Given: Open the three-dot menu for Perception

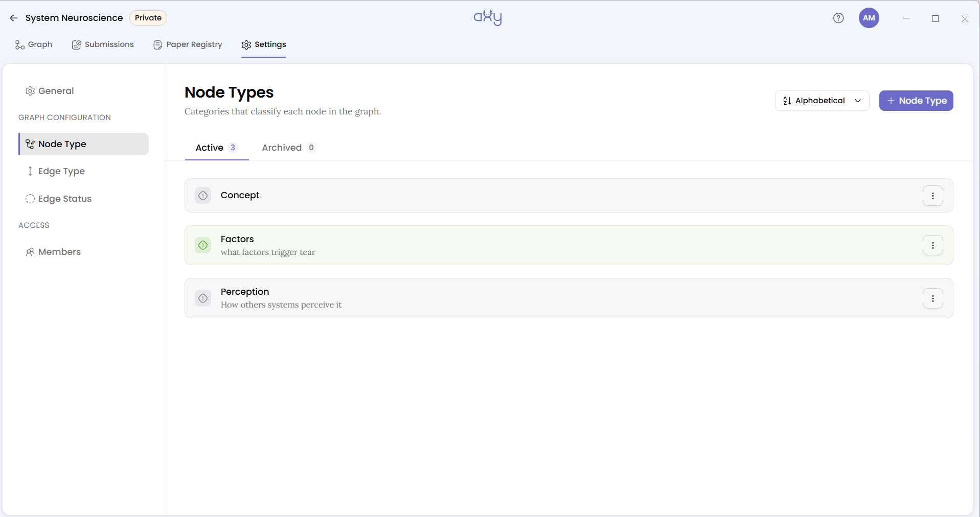Looking at the screenshot, I should (x=932, y=298).
